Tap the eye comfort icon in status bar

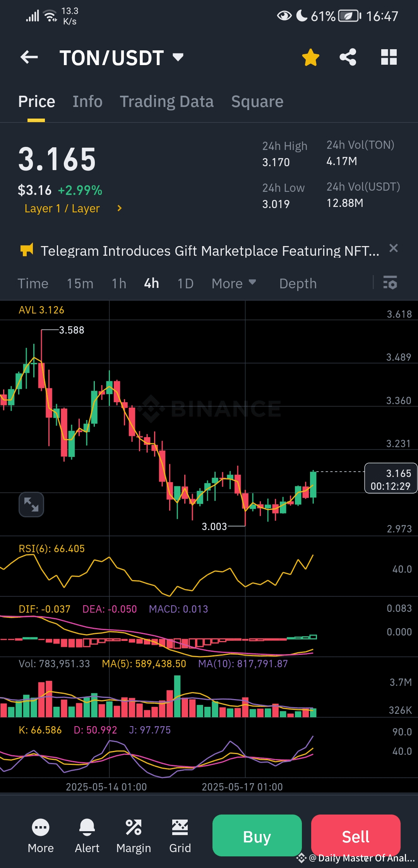click(x=284, y=15)
